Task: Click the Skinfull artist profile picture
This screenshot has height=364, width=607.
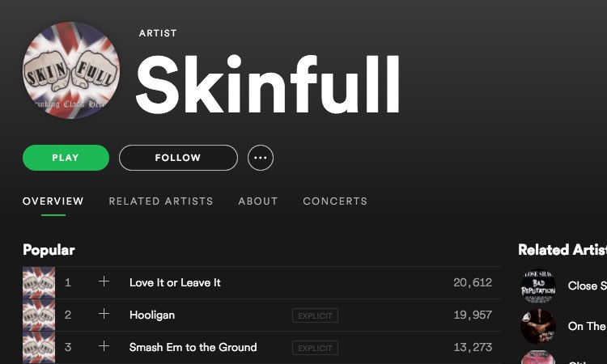Action: coord(71,71)
